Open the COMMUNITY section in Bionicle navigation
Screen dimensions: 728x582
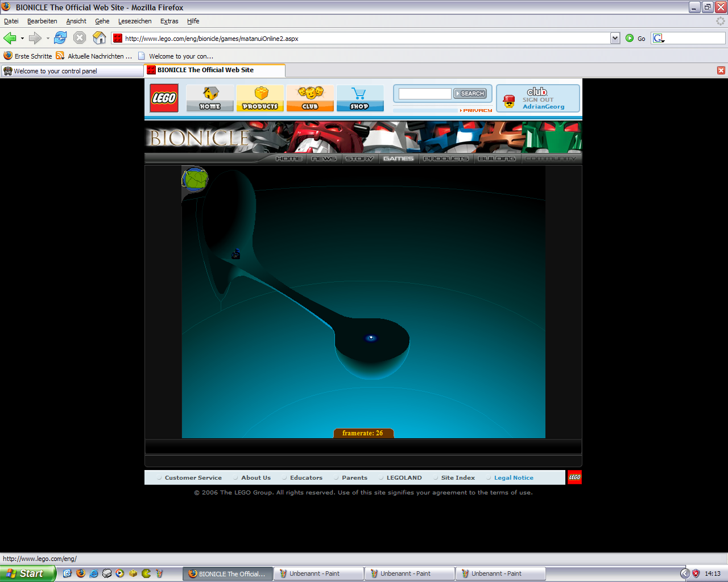(x=551, y=159)
